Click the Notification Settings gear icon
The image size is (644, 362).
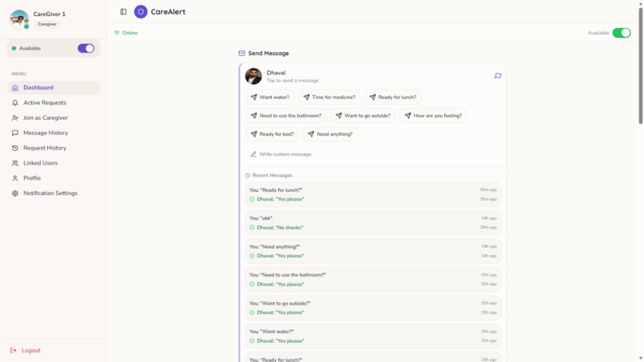click(x=15, y=193)
